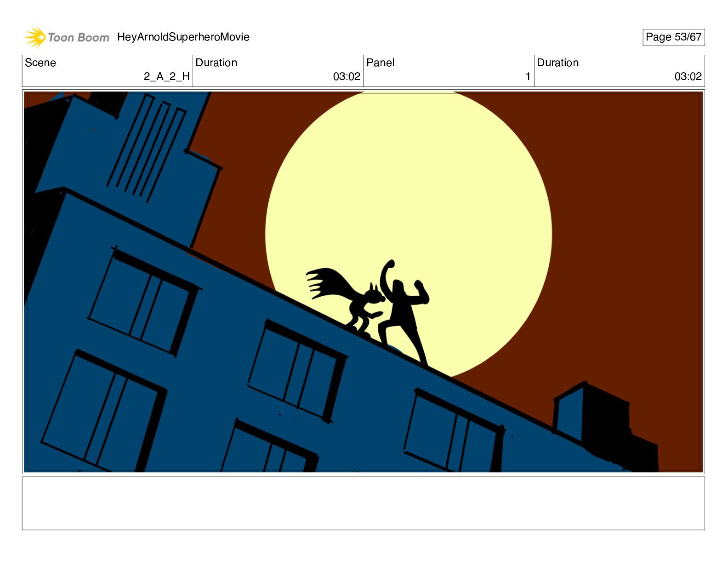Click the Scene header label
The height and width of the screenshot is (563, 728).
pyautogui.click(x=40, y=63)
